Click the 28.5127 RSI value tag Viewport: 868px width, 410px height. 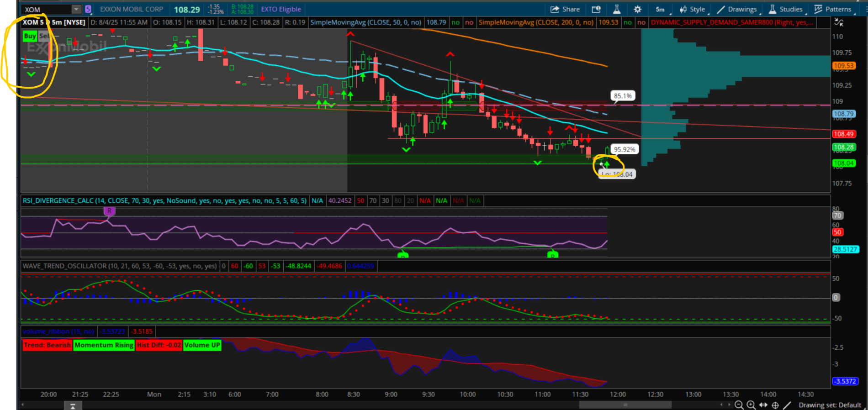click(845, 249)
